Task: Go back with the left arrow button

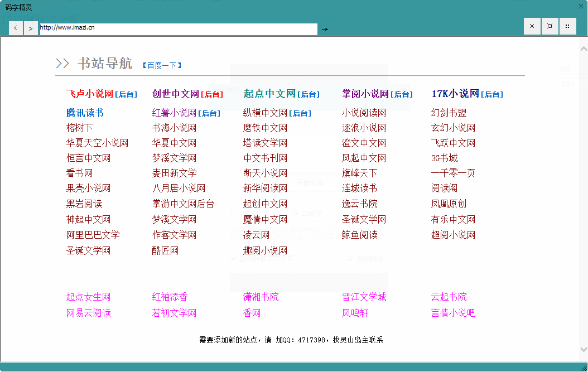Action: coord(16,28)
